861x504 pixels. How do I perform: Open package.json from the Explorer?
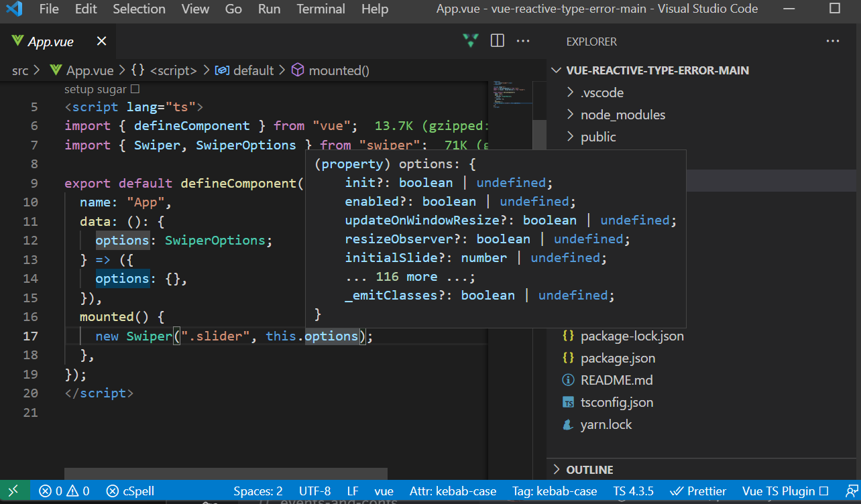click(617, 357)
